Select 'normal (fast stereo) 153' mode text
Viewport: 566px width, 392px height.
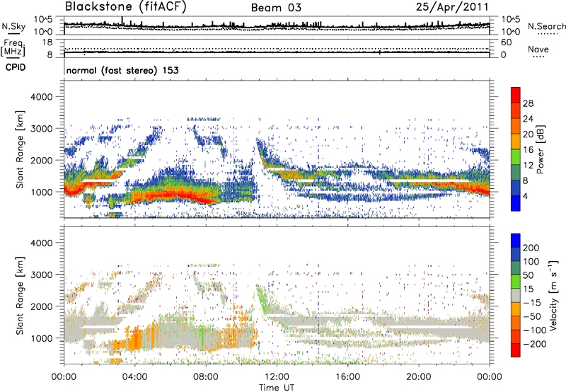(x=122, y=70)
